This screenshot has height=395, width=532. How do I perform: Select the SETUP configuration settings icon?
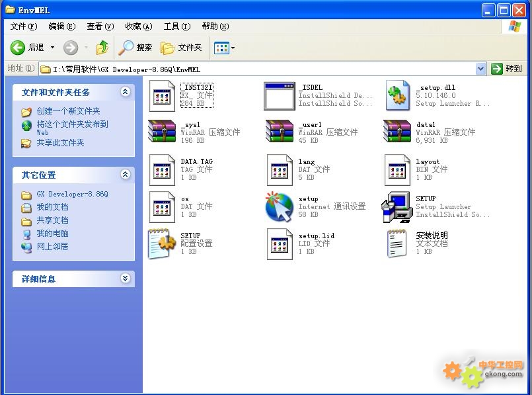click(x=162, y=244)
